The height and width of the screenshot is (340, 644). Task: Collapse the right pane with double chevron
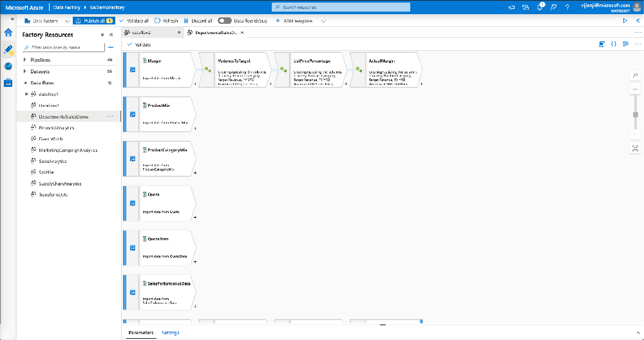tap(638, 21)
